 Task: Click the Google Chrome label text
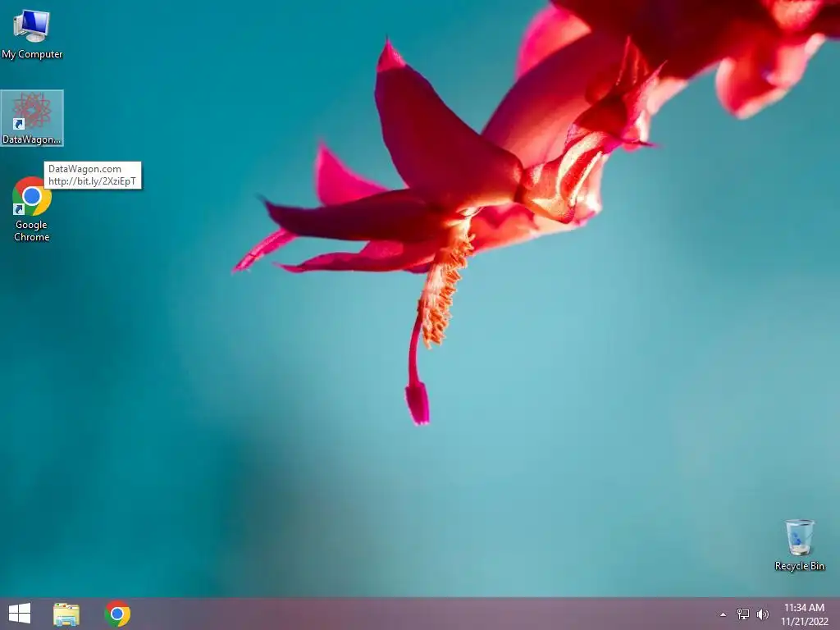32,231
